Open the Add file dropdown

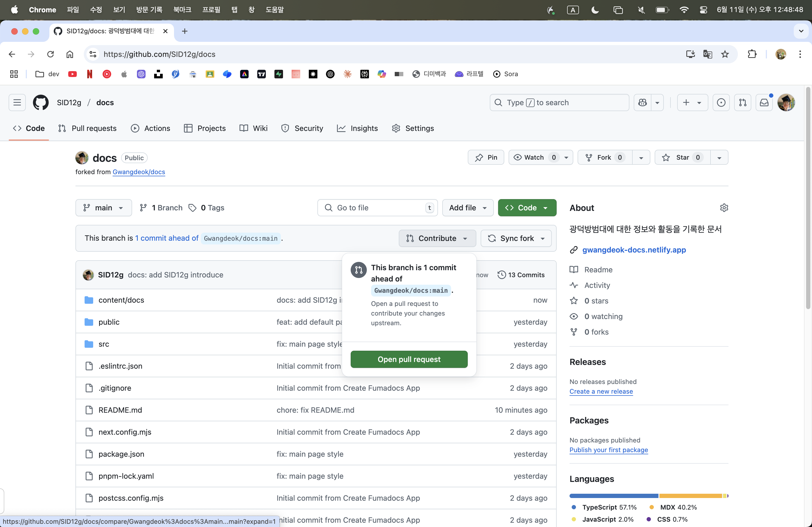coord(468,208)
